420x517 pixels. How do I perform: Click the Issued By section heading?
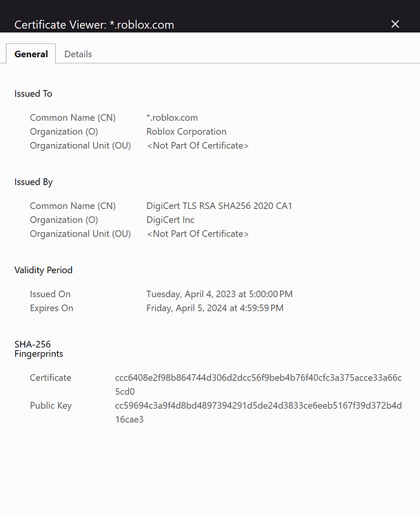(x=33, y=182)
